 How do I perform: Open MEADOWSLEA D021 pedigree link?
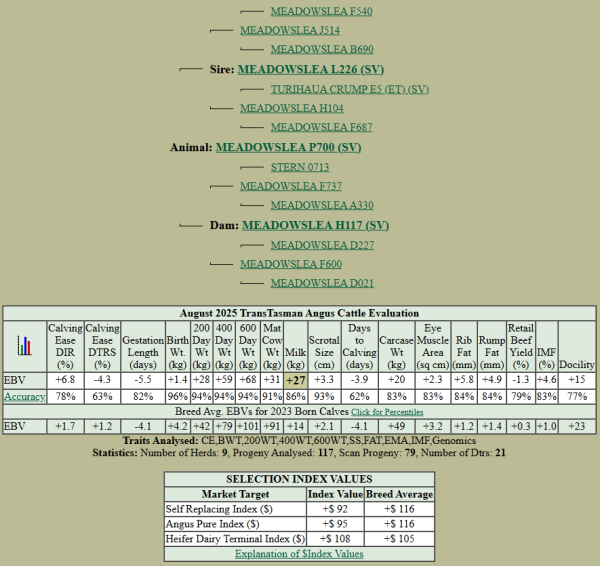coord(322,284)
